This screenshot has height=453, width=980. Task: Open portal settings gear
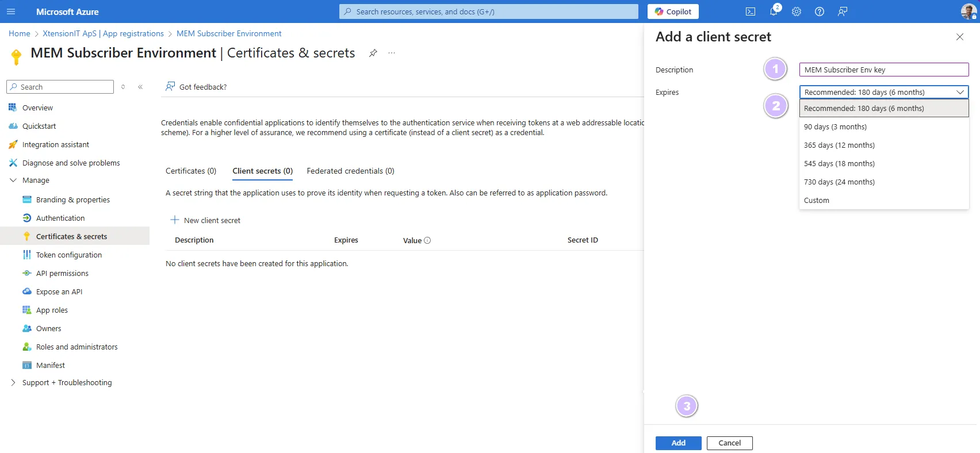coord(797,11)
